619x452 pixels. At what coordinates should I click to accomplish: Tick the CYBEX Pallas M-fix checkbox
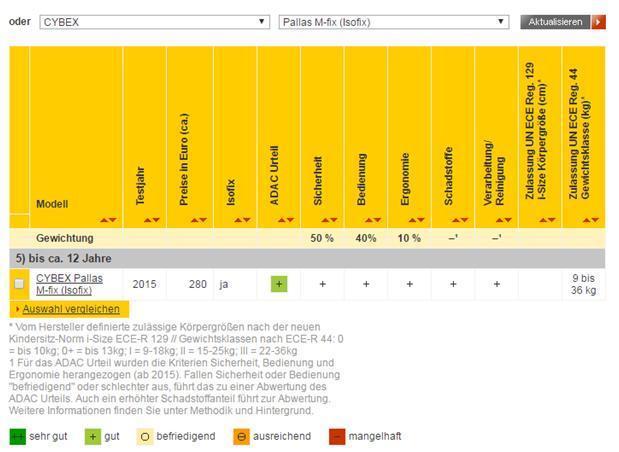pyautogui.click(x=19, y=284)
